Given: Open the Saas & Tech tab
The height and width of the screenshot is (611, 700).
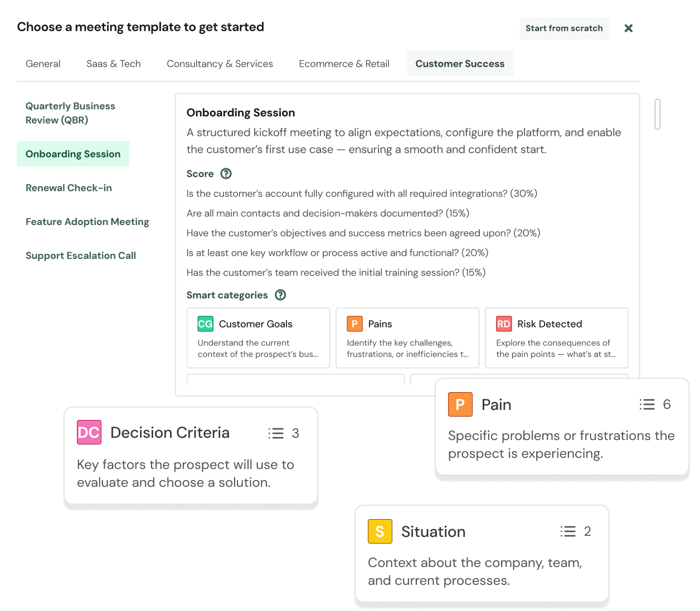Looking at the screenshot, I should tap(114, 64).
